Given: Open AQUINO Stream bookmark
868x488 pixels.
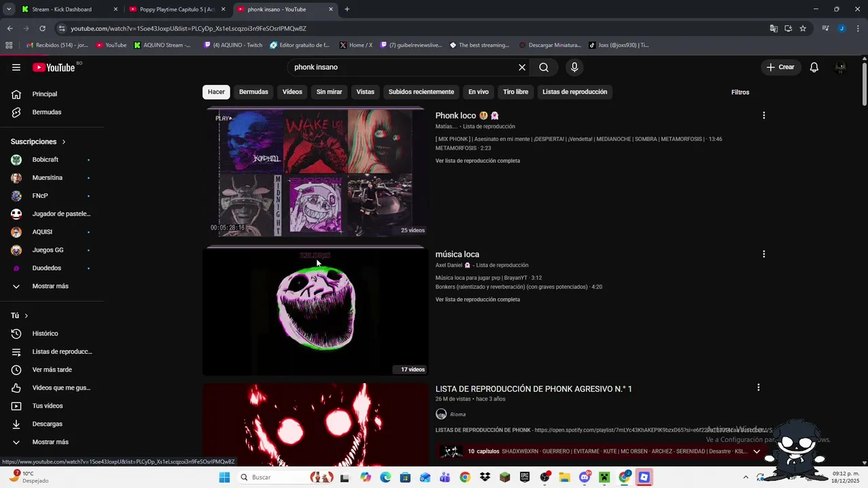Looking at the screenshot, I should [x=163, y=45].
